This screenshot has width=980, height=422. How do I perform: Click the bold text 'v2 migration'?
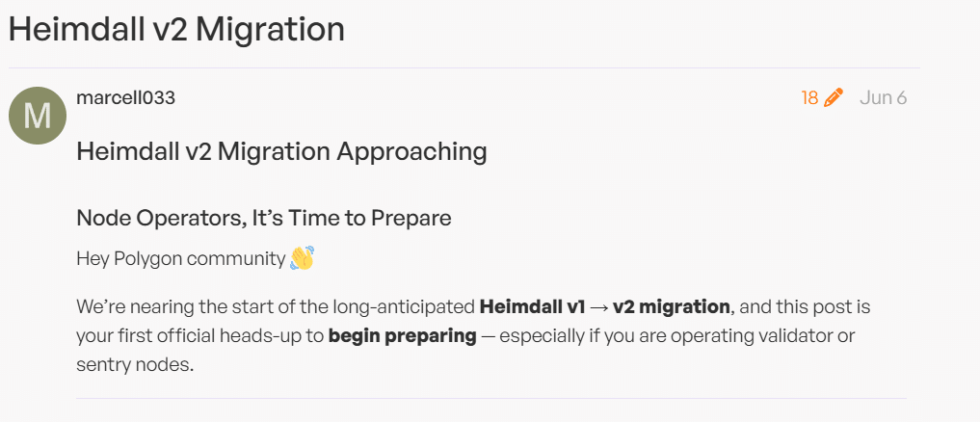(x=672, y=307)
